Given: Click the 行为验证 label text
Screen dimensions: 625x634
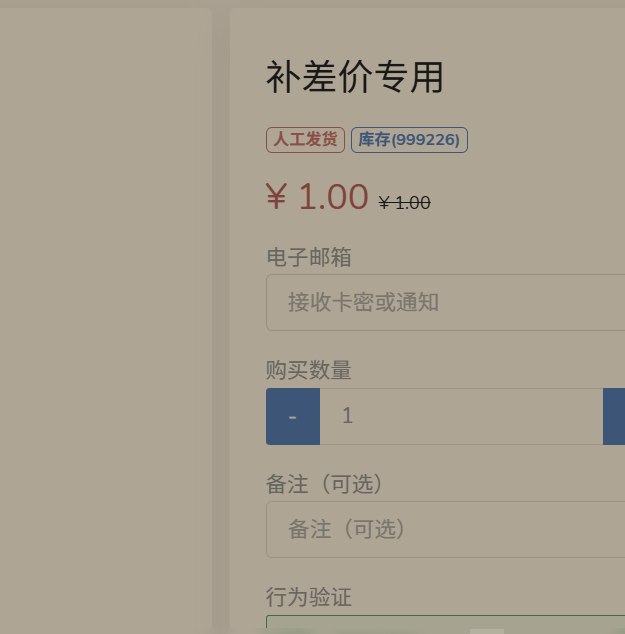Looking at the screenshot, I should point(309,598).
